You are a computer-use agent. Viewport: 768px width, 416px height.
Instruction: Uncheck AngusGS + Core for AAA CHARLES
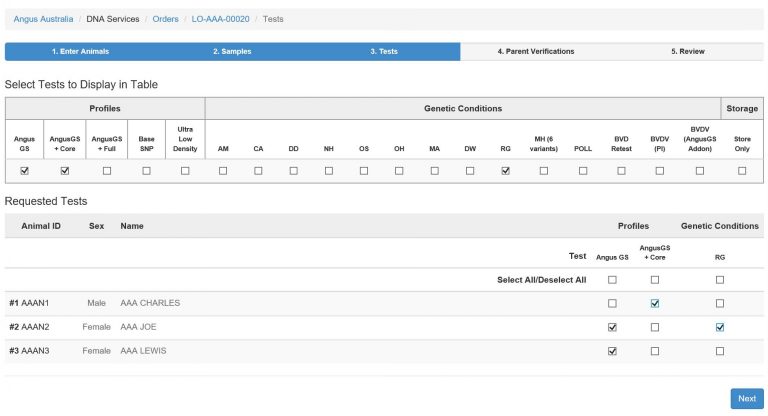click(655, 303)
